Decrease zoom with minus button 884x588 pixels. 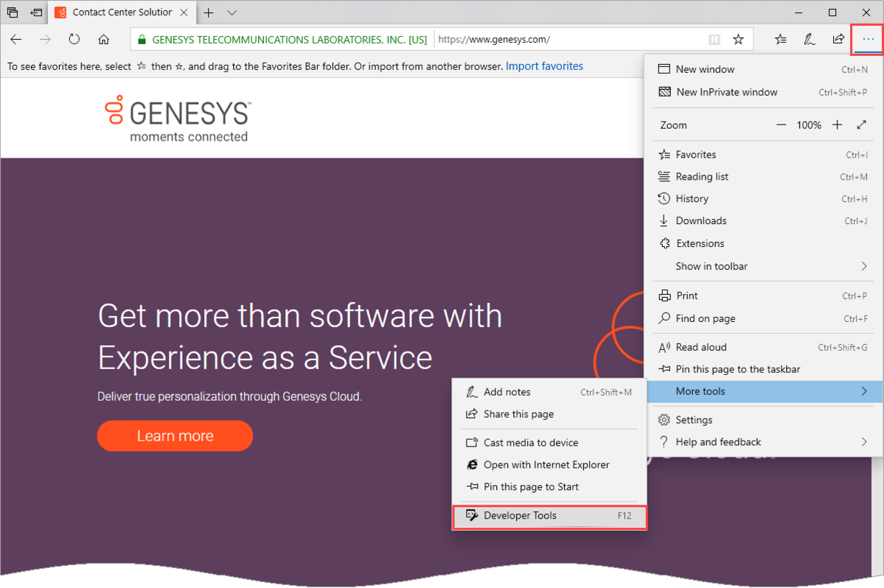tap(781, 125)
